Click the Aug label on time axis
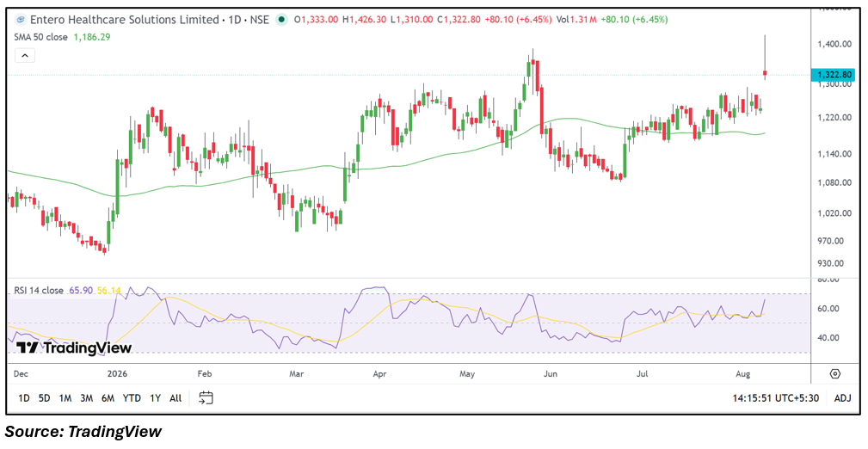 coord(743,374)
